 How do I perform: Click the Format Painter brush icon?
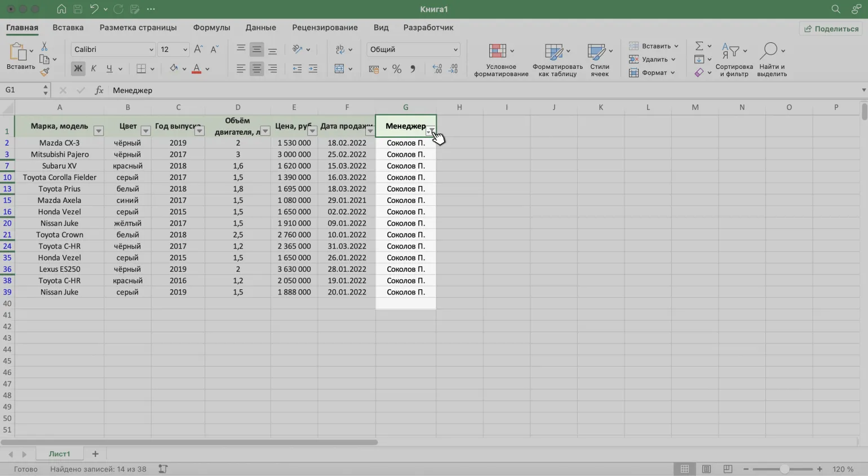tap(45, 72)
